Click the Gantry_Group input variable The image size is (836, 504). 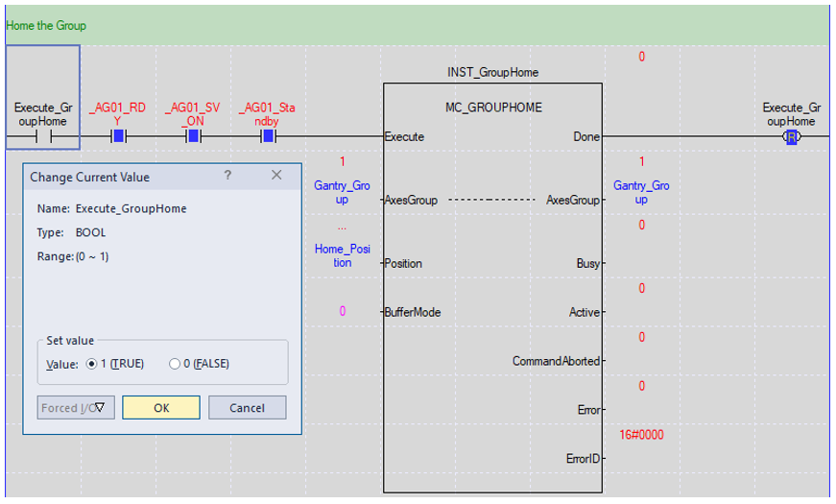342,192
